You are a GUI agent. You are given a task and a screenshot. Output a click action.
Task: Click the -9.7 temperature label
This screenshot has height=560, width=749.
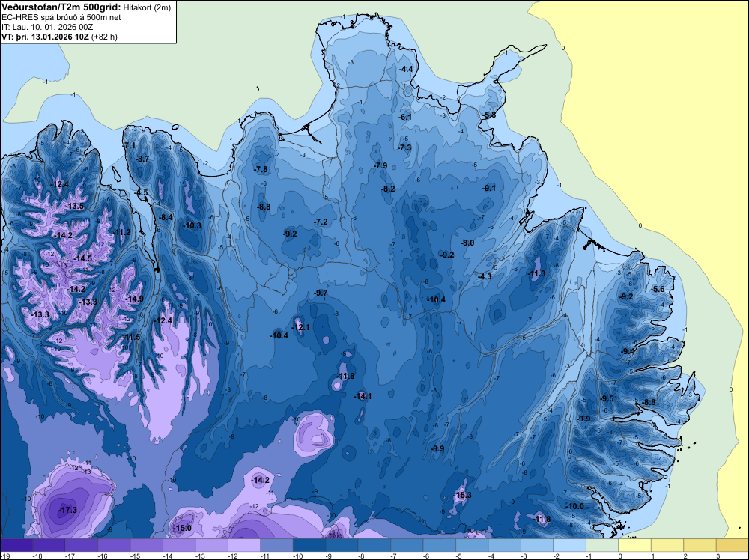point(321,293)
